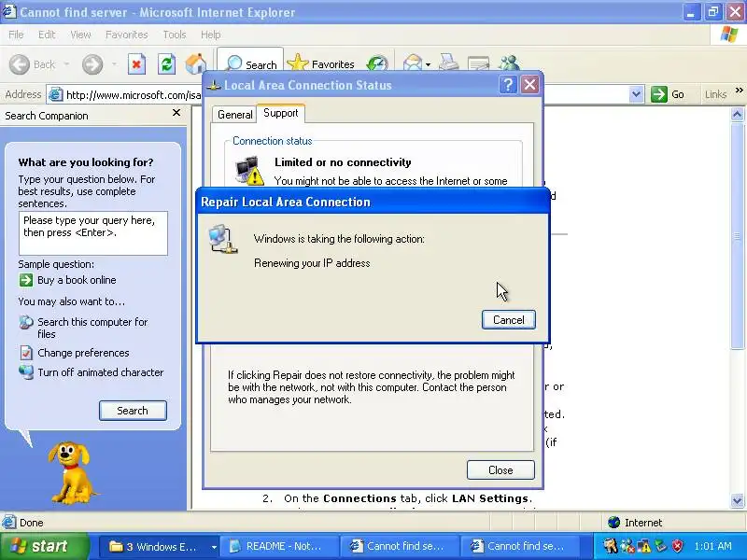Click the page scrollbar up arrow
Image resolution: width=747 pixels, height=560 pixels.
pyautogui.click(x=737, y=114)
